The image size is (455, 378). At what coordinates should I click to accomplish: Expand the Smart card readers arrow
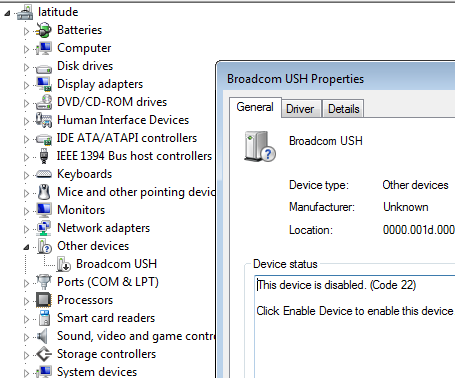point(26,319)
